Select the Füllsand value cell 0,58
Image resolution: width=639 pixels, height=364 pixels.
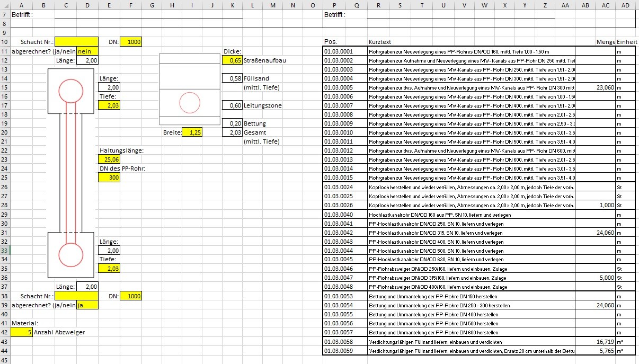click(x=232, y=78)
